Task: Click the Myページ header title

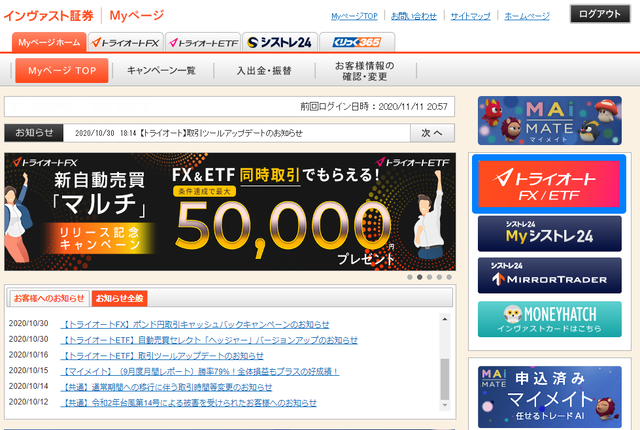Action: [137, 16]
